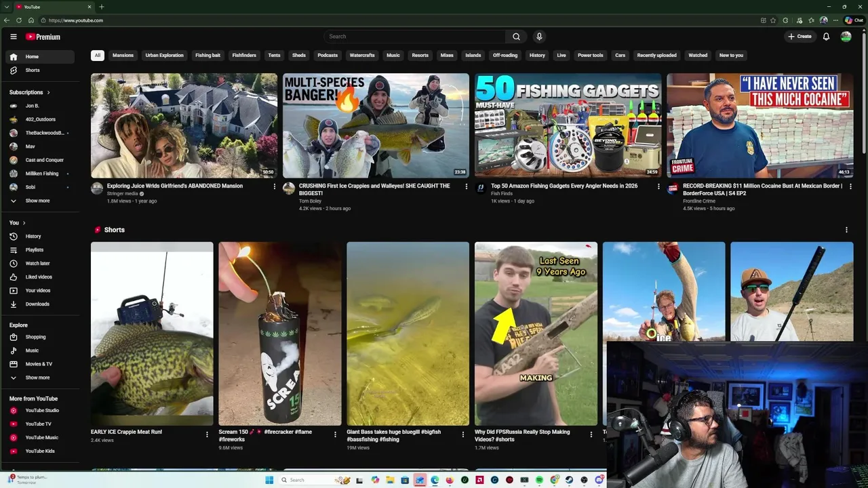Expand the Subscriptions section chevron
The width and height of the screenshot is (868, 488).
[x=48, y=92]
